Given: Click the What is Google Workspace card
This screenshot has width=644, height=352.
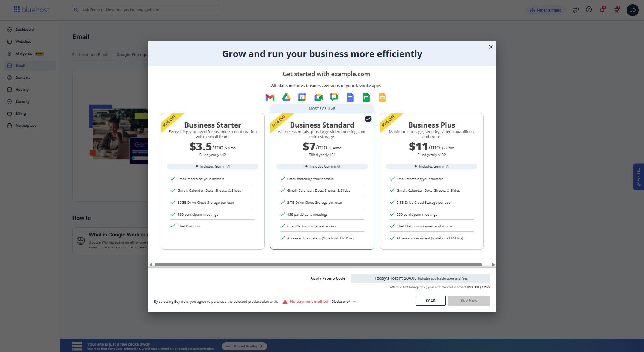Looking at the screenshot, I should pyautogui.click(x=110, y=241).
